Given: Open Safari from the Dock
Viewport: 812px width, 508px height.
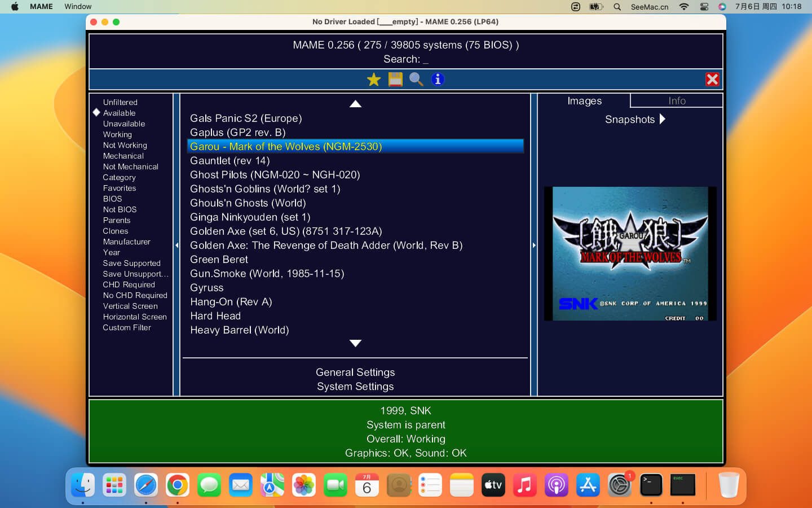Looking at the screenshot, I should tap(146, 485).
